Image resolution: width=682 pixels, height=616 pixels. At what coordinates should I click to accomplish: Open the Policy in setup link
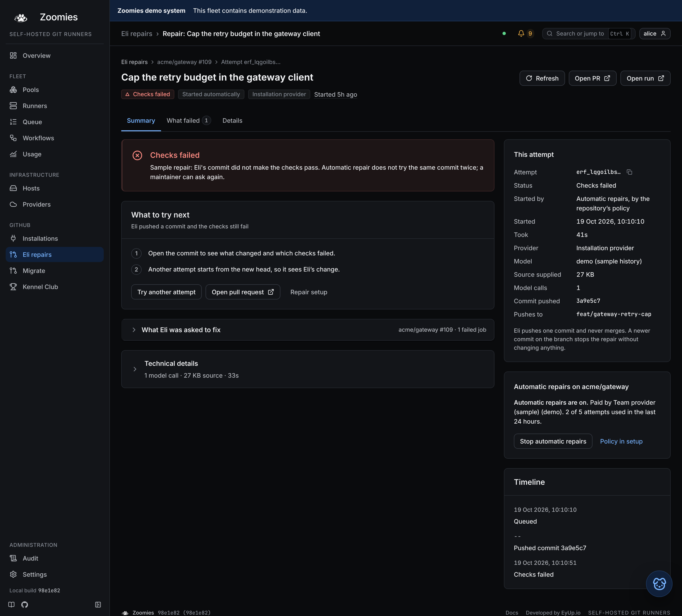coord(621,441)
